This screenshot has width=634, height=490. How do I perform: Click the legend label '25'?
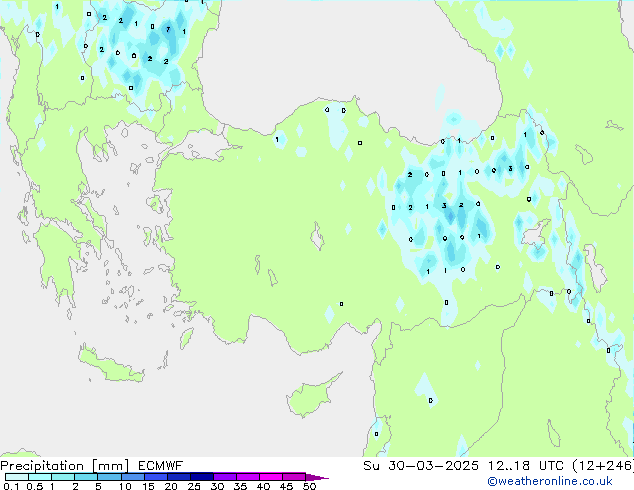(x=194, y=486)
